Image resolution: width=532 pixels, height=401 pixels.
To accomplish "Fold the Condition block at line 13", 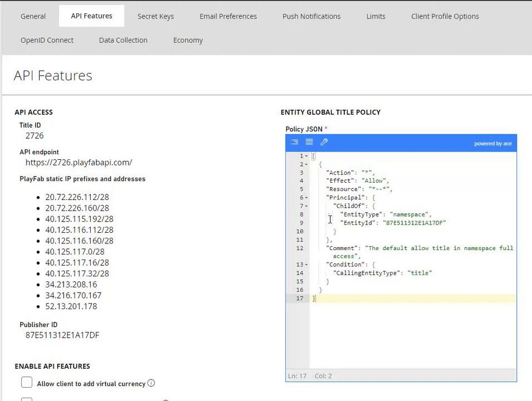I will pyautogui.click(x=306, y=265).
